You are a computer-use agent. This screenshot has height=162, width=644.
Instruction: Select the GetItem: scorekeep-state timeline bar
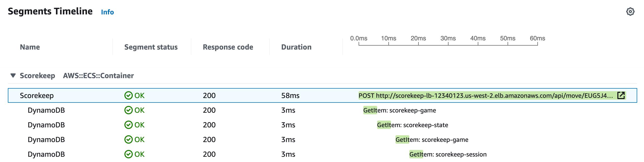[x=384, y=125]
